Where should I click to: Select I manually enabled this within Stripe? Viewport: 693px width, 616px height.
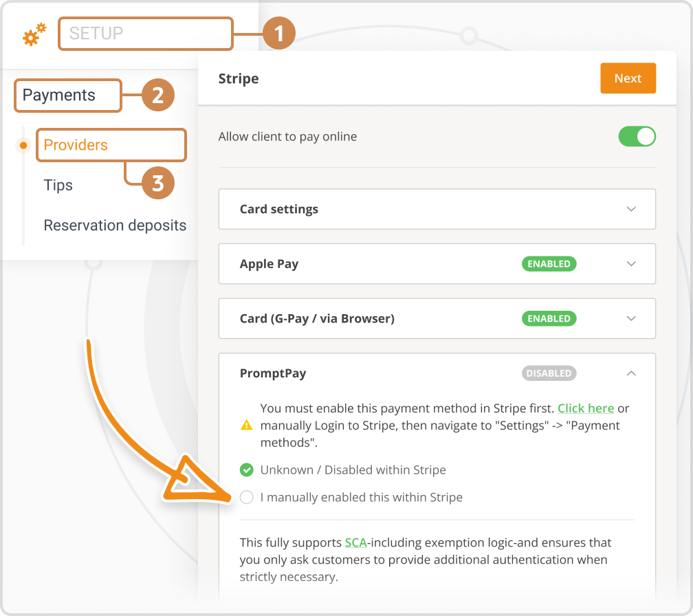pos(247,497)
